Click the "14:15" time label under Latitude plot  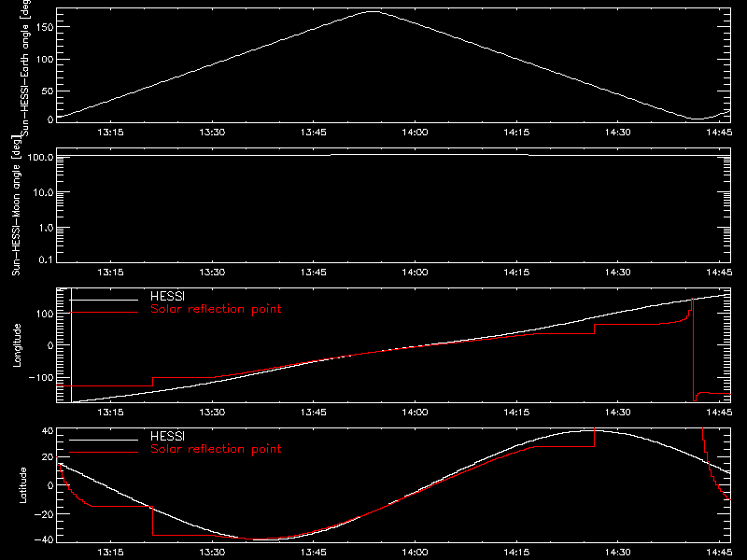point(516,553)
